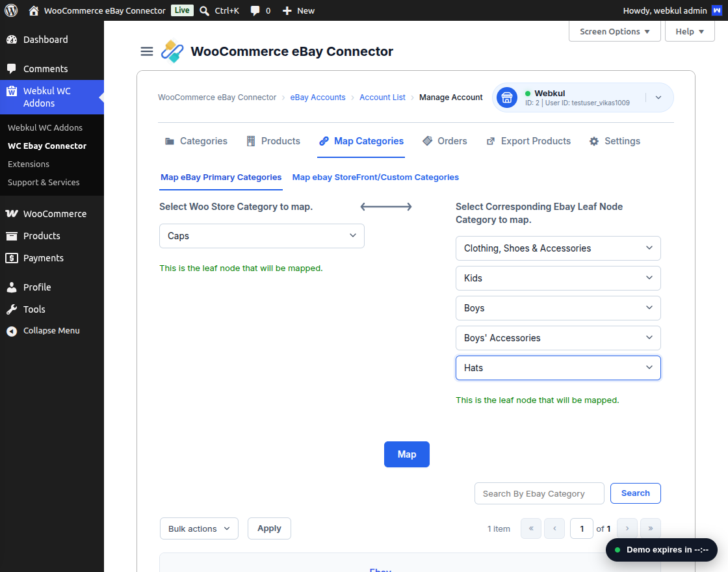Open search via the magnifier icon
This screenshot has height=572, width=728.
[x=204, y=10]
